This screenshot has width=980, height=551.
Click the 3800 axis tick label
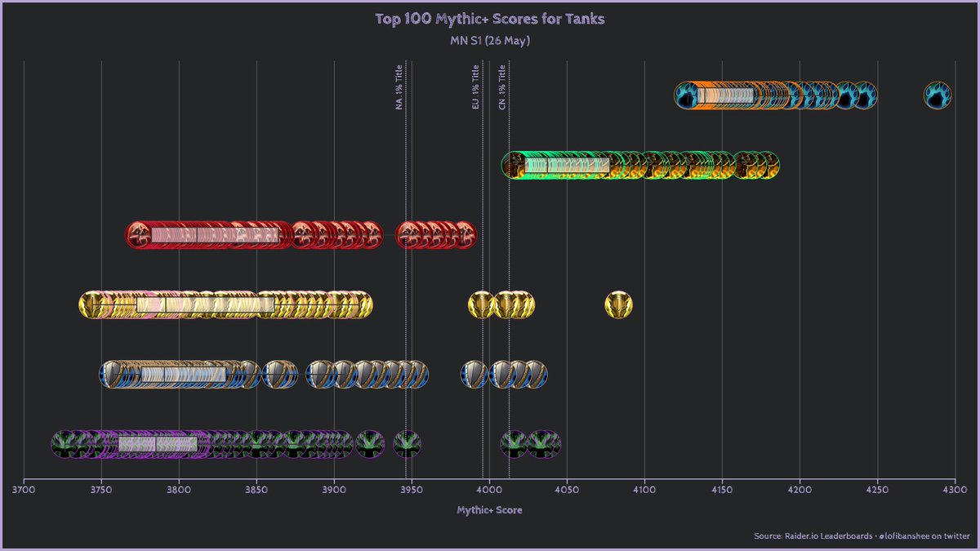coord(179,489)
